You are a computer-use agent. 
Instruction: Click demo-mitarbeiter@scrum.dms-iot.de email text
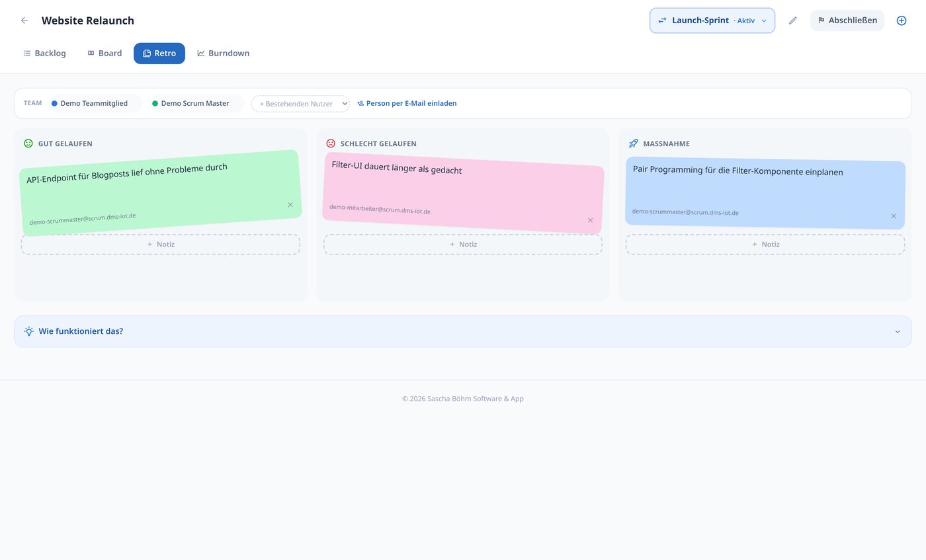coord(380,209)
